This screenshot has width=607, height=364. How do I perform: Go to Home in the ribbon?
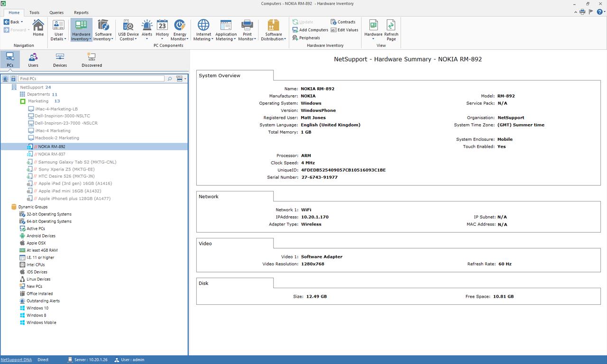pos(38,28)
